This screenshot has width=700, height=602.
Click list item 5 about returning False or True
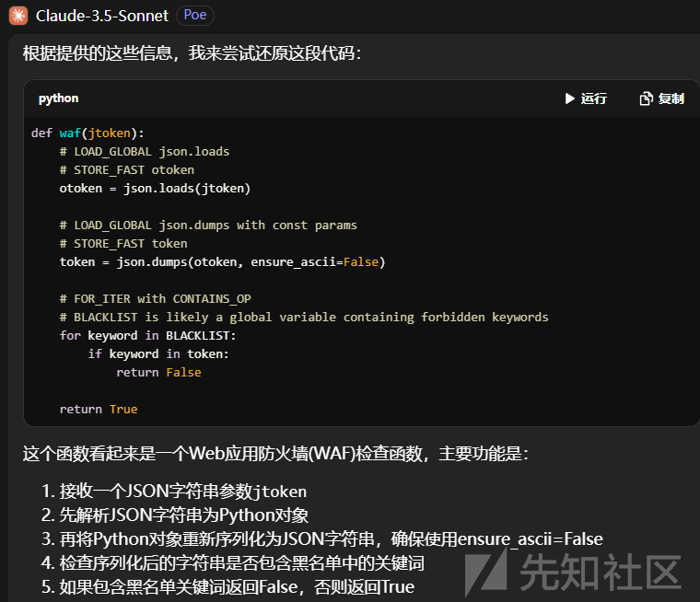click(x=236, y=587)
